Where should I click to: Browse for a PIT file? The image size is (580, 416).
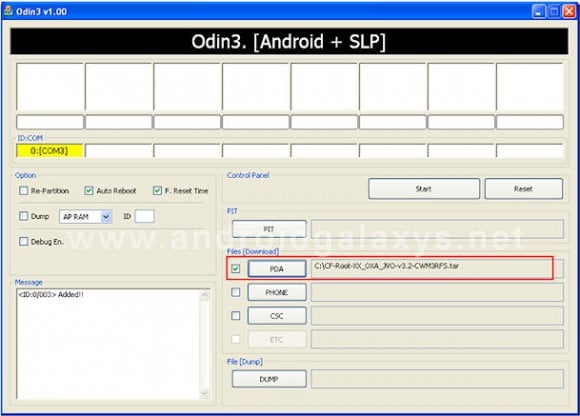(269, 229)
